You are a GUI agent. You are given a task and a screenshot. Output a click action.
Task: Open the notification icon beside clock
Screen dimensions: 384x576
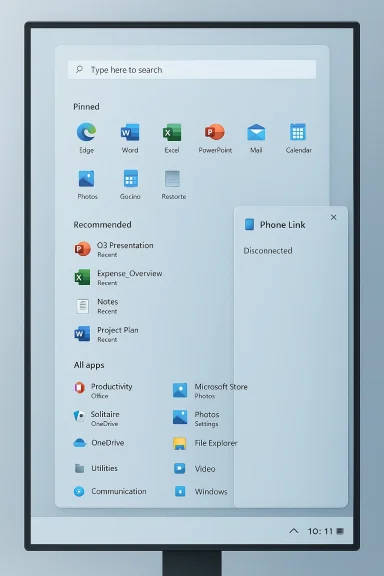tap(340, 531)
